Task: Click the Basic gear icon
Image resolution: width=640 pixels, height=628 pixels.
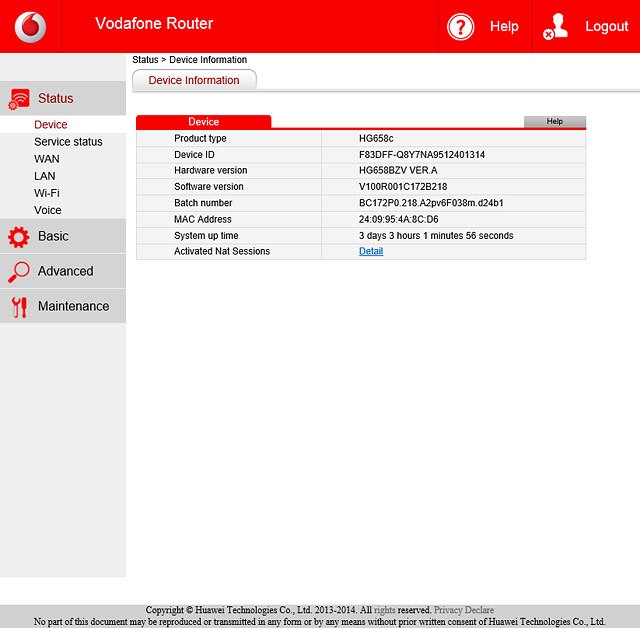Action: pyautogui.click(x=19, y=237)
